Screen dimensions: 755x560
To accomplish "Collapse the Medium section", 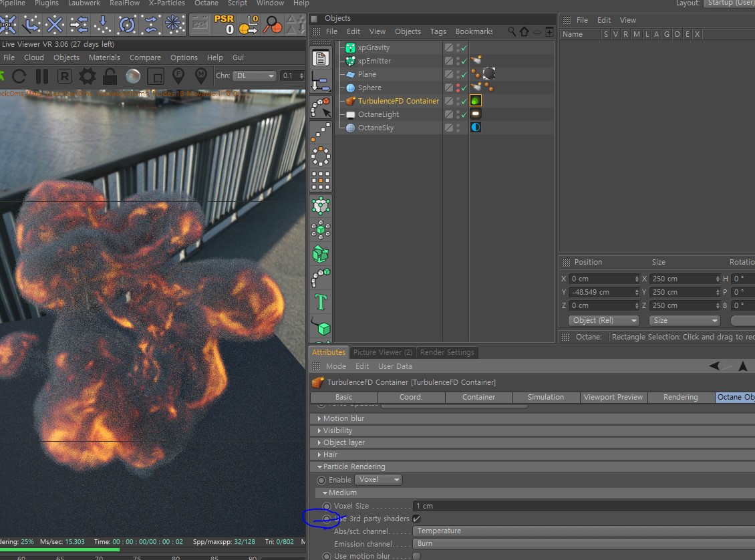I will (x=342, y=493).
